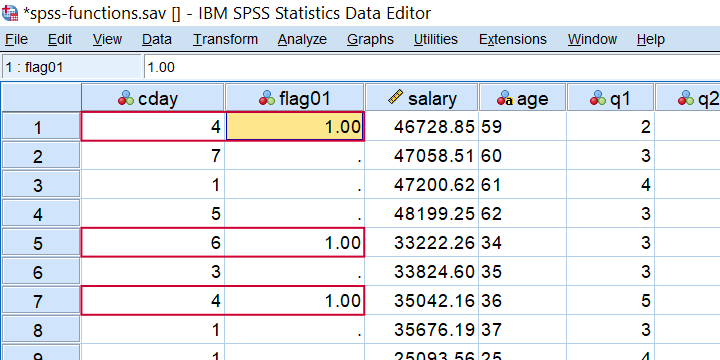Screen dimensions: 720x360
Task: Click the q1 cell with 5 in row 7
Action: tap(610, 300)
